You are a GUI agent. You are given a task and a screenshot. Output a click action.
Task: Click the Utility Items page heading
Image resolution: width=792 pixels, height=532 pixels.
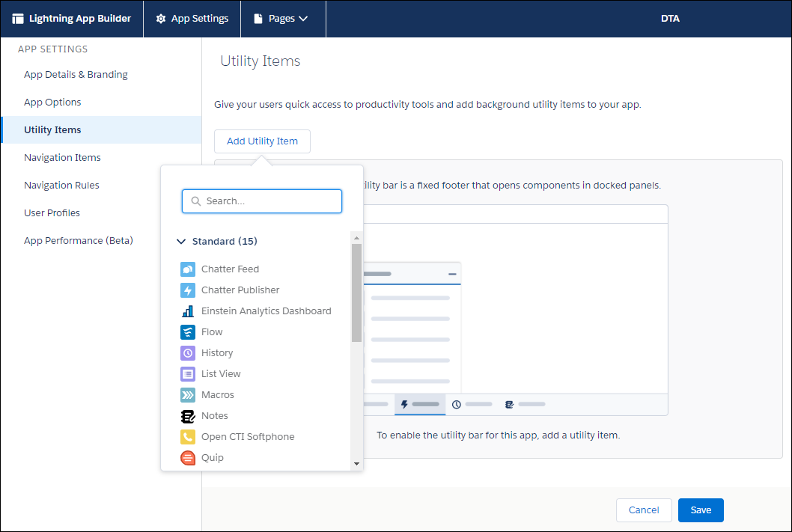(260, 61)
